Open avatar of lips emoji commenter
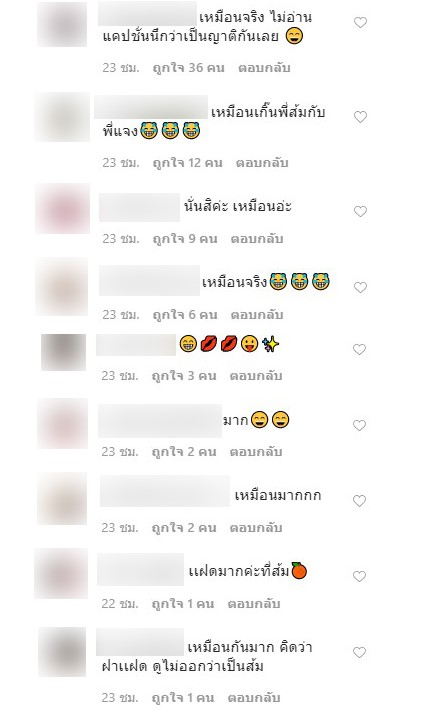This screenshot has height=713, width=437. point(63,352)
